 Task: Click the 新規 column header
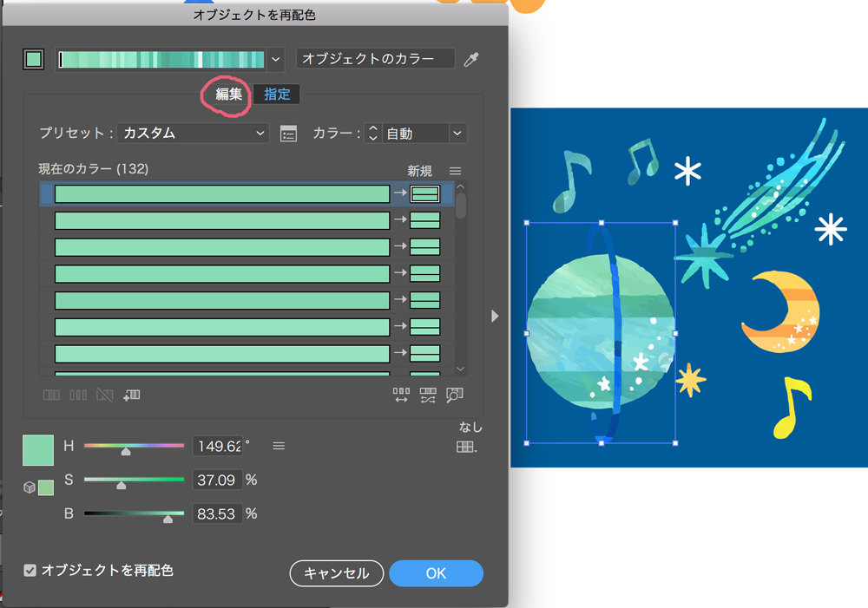coord(419,171)
